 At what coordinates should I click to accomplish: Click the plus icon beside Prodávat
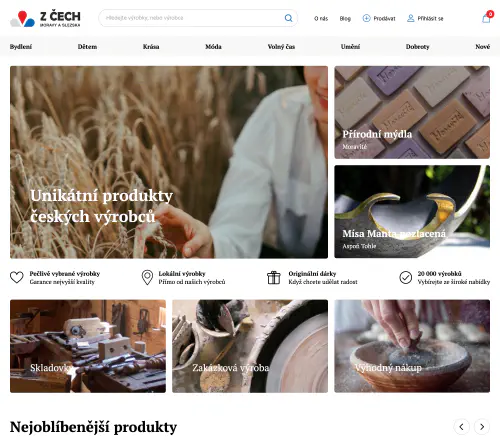pos(366,18)
